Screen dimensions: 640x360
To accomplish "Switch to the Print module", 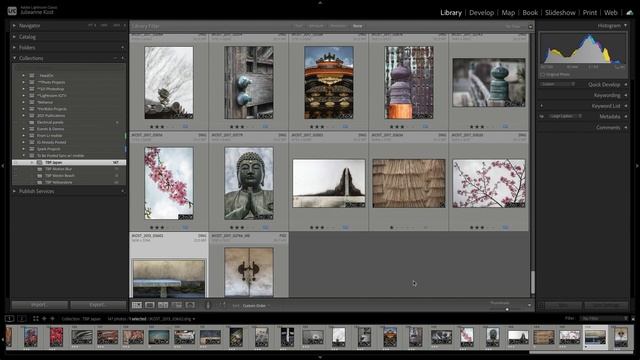I will pyautogui.click(x=590, y=13).
